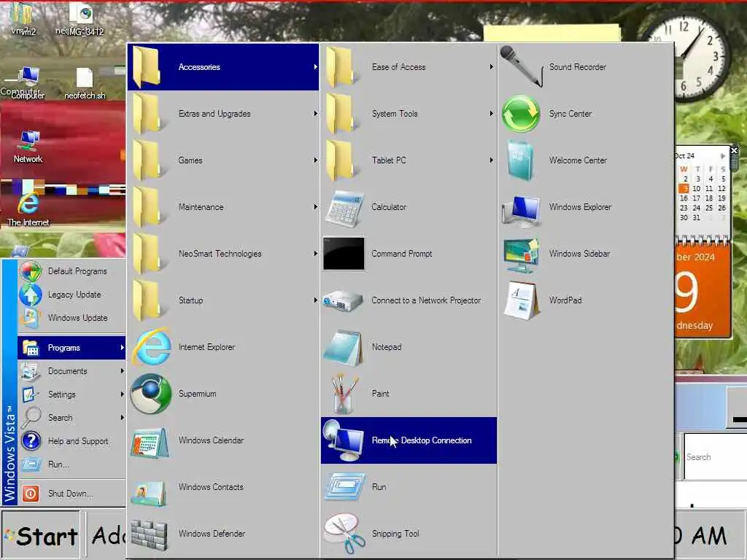Open Connect to a Network Projector icon
The width and height of the screenshot is (747, 560).
click(x=343, y=300)
